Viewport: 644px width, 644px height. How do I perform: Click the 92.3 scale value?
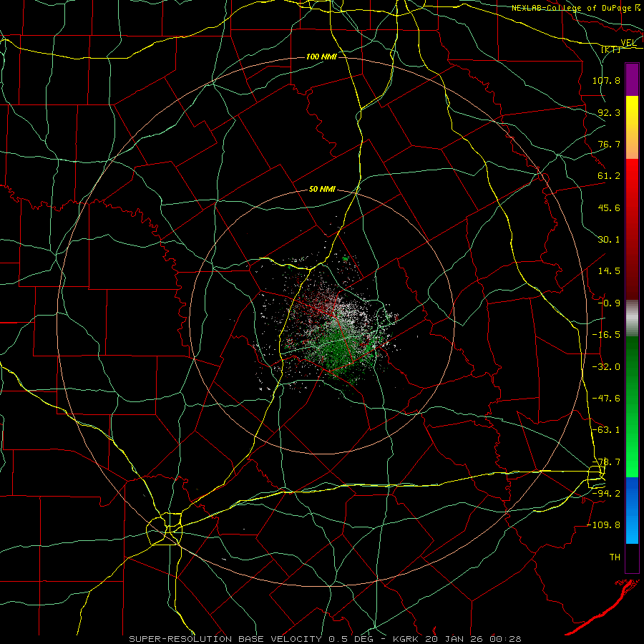point(609,112)
